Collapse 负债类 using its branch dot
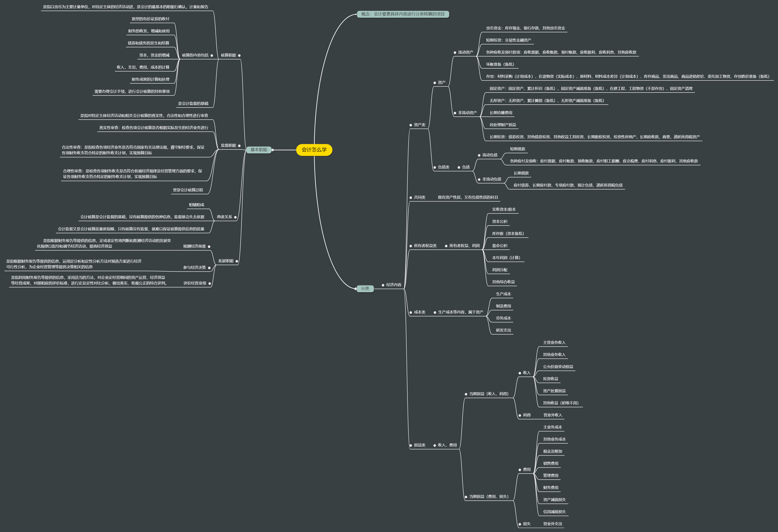The image size is (778, 532). click(x=435, y=168)
